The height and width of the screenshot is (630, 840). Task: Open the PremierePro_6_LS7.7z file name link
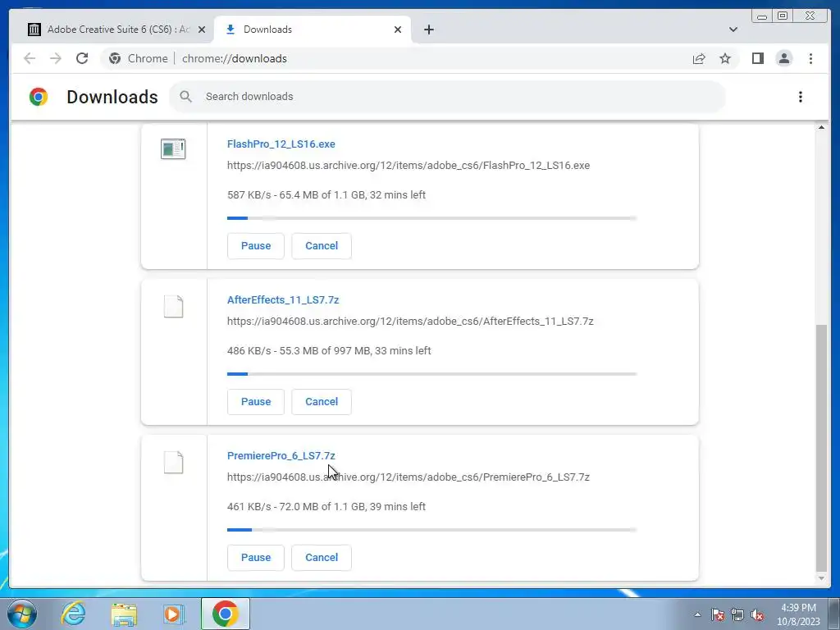281,456
